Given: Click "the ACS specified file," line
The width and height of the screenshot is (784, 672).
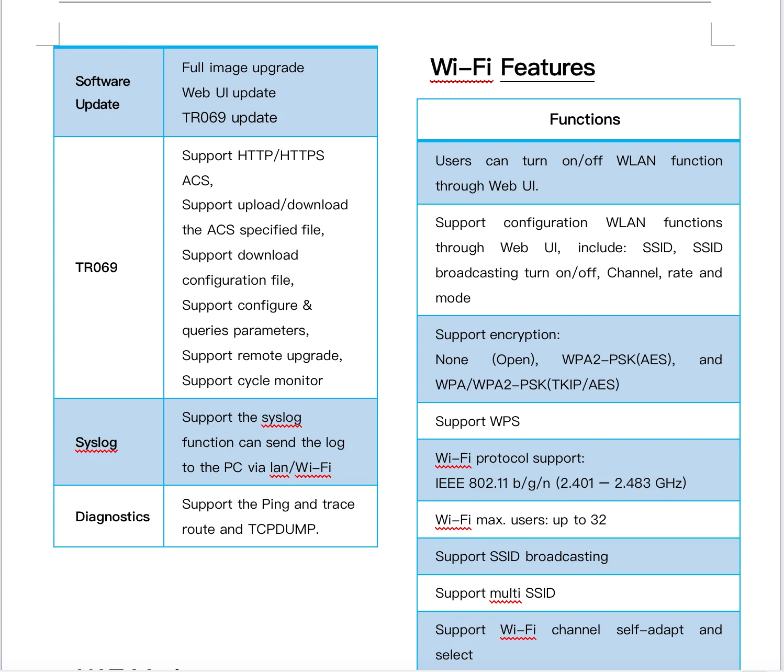Looking at the screenshot, I should click(x=253, y=230).
